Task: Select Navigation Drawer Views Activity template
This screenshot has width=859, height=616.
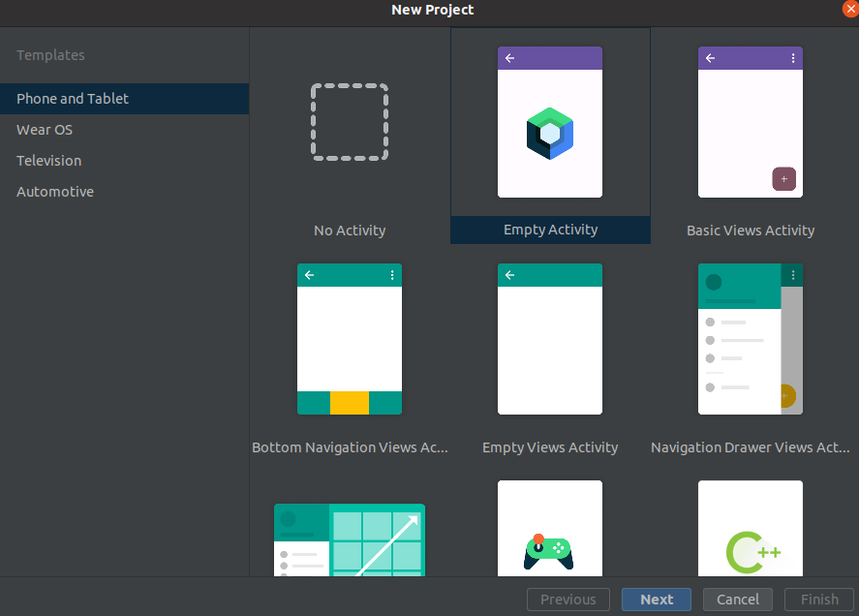Action: click(x=751, y=339)
